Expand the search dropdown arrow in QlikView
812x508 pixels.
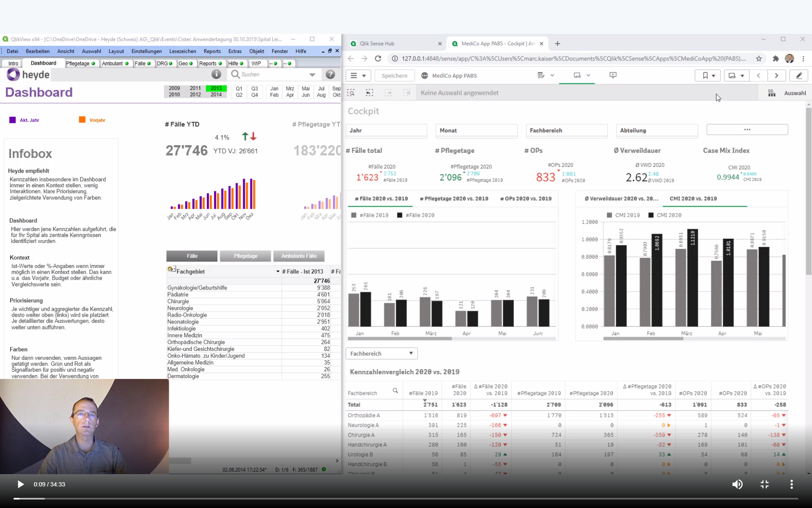[312, 75]
